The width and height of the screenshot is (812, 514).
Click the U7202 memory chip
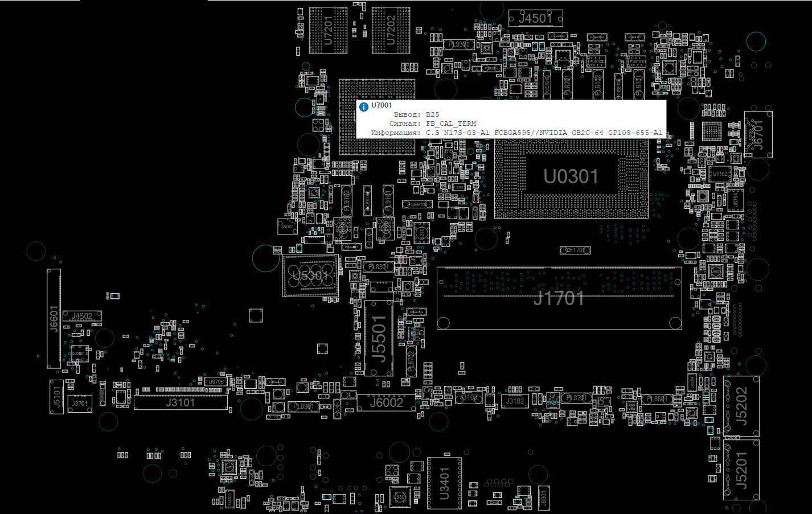pos(391,31)
